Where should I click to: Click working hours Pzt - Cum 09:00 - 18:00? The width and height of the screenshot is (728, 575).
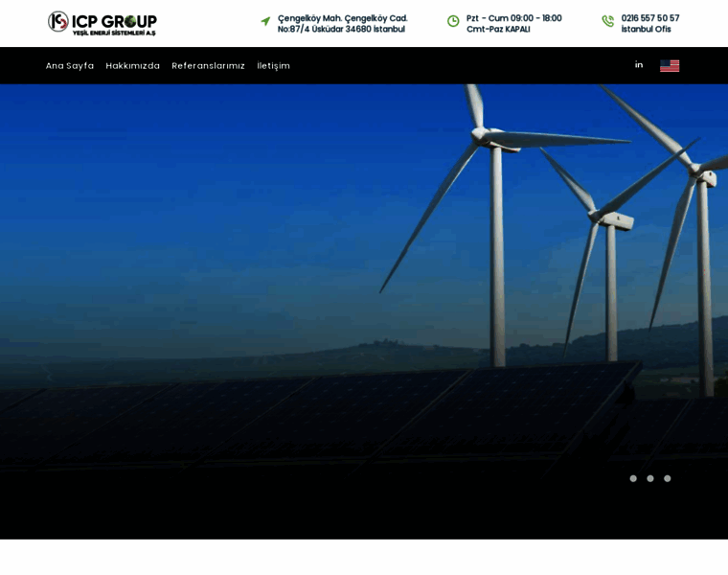pos(514,18)
